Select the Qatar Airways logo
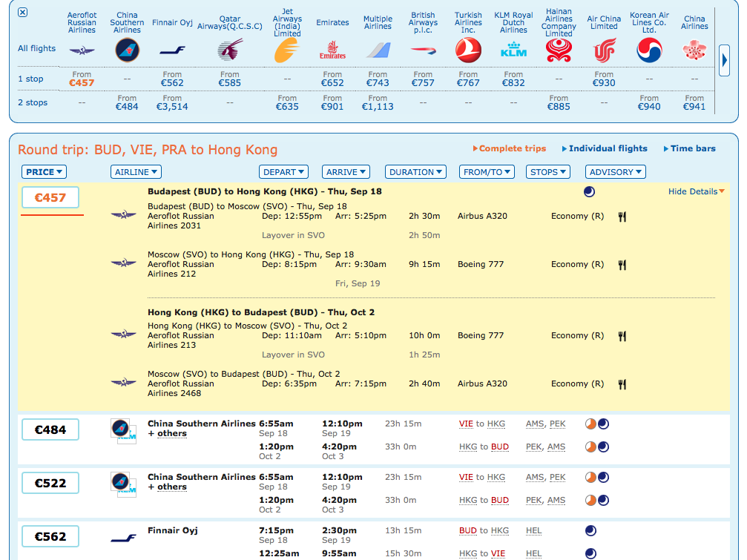The image size is (747, 560). coord(230,50)
